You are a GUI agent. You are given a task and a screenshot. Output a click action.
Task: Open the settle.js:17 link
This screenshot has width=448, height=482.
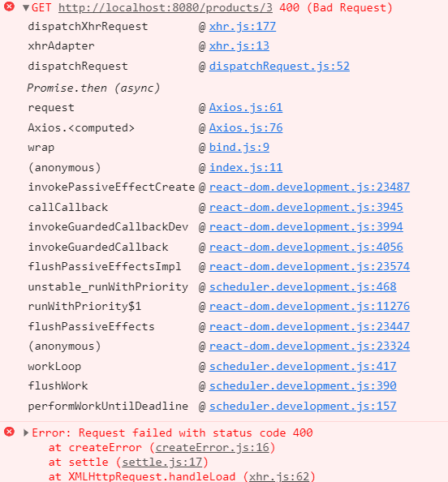[162, 462]
